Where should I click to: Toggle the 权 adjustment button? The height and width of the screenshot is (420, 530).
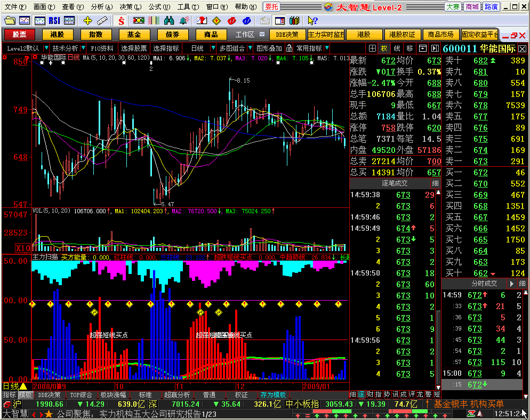coord(384,49)
